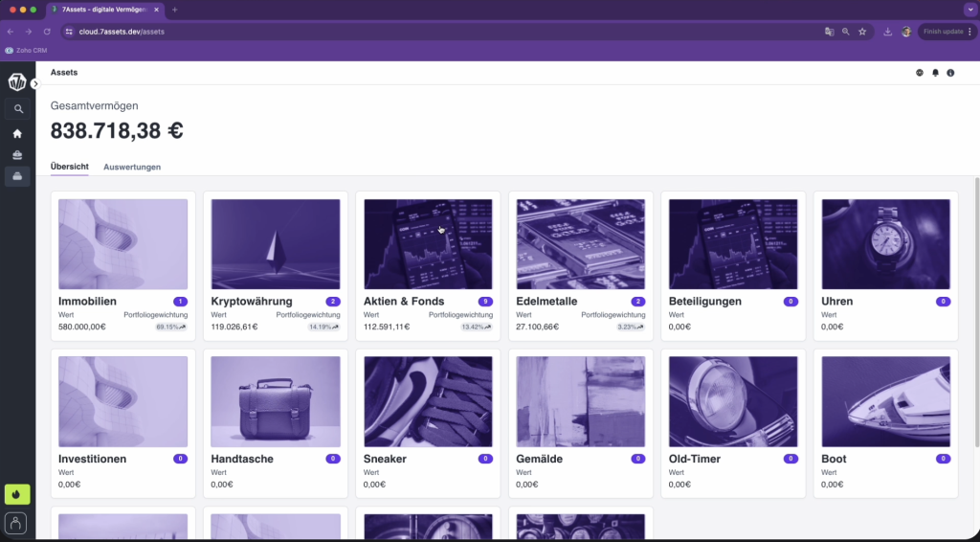Image resolution: width=980 pixels, height=542 pixels.
Task: Open the Sneaker card image
Action: pos(428,402)
